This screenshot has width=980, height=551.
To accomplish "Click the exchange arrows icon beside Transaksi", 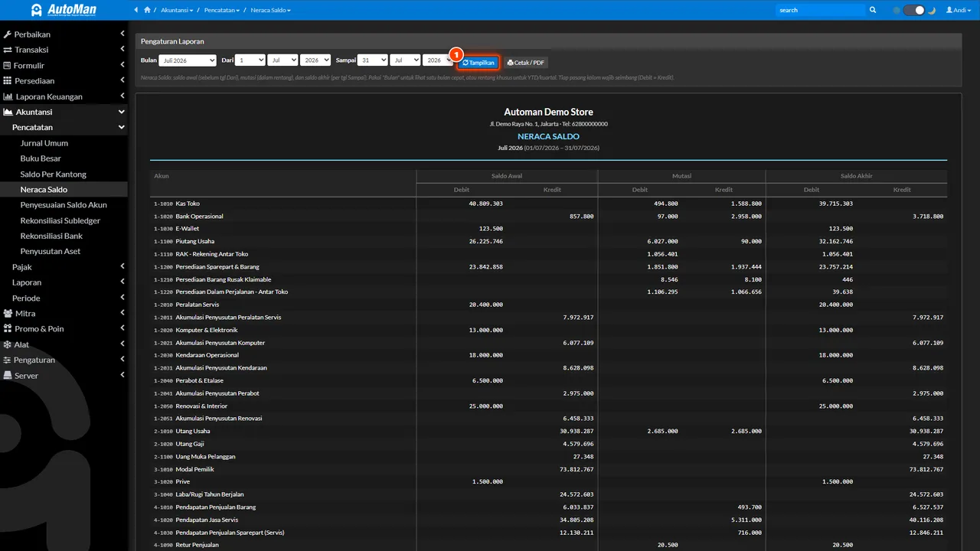I will (x=8, y=50).
